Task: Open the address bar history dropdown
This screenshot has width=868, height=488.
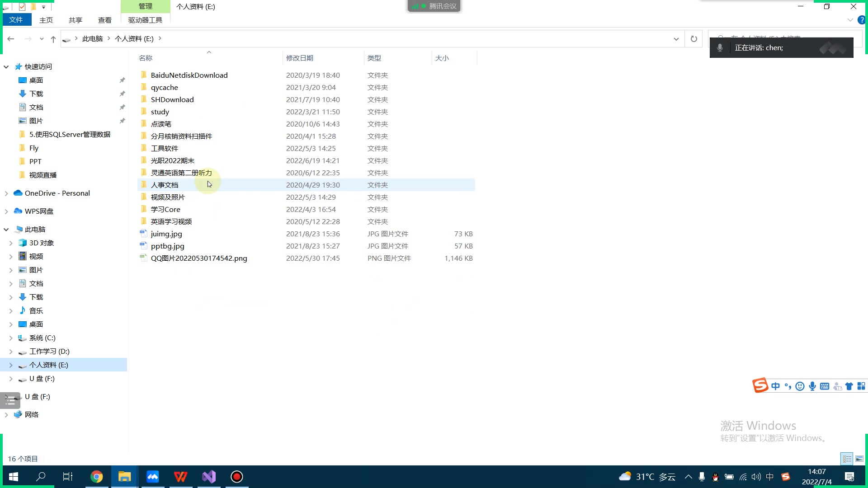Action: [676, 39]
